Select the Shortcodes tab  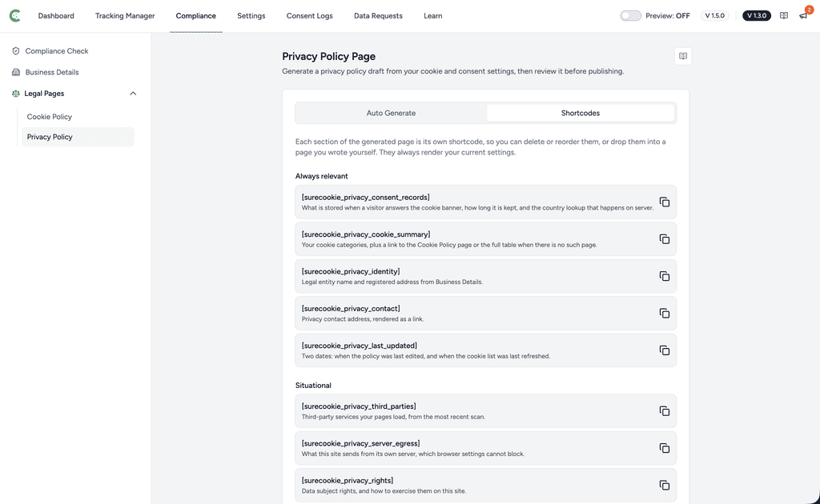pyautogui.click(x=581, y=113)
